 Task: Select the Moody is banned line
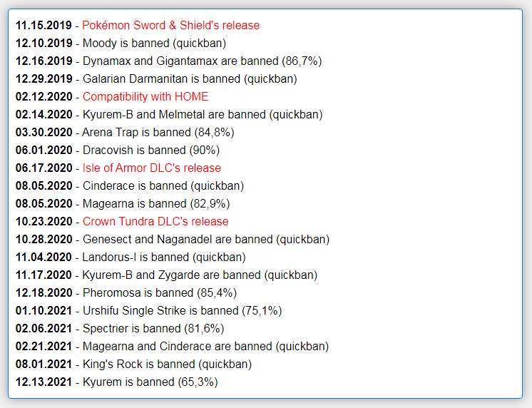(x=121, y=44)
